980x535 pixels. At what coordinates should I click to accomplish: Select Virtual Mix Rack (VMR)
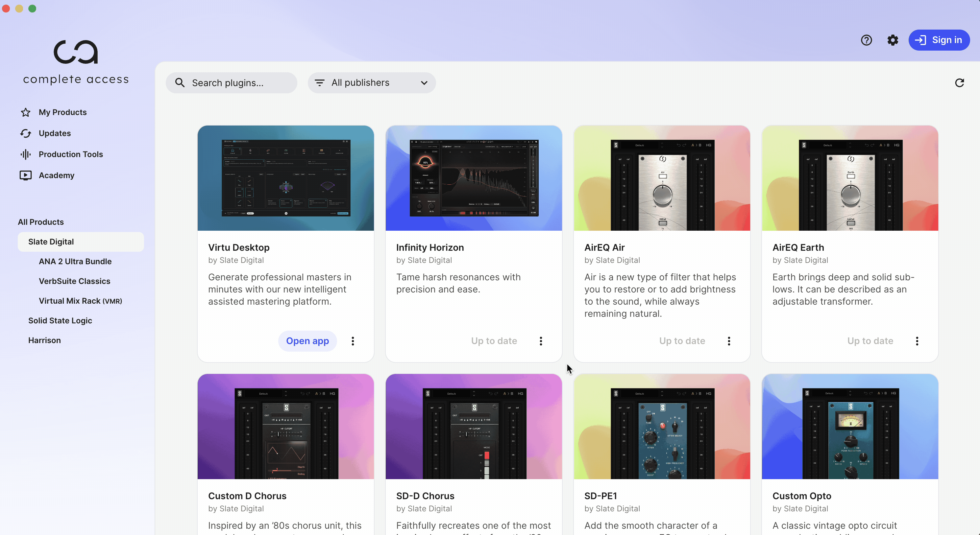click(x=80, y=301)
